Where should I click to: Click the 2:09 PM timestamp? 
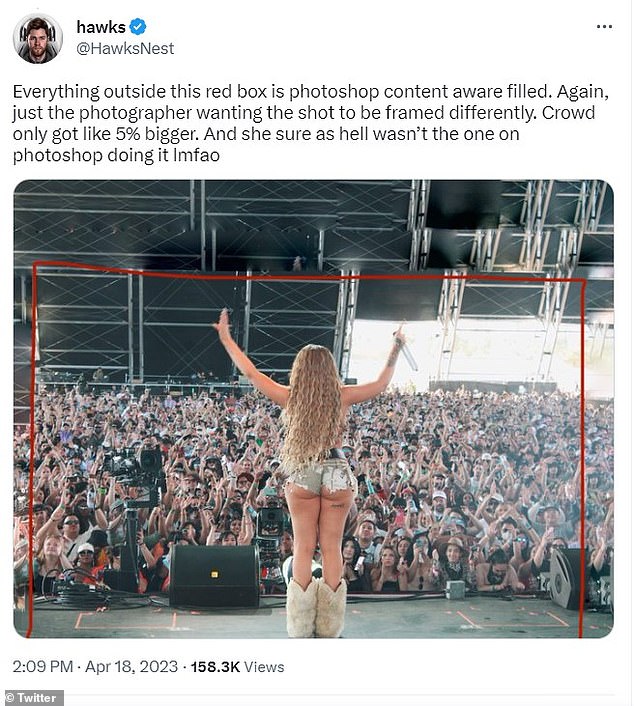click(43, 666)
